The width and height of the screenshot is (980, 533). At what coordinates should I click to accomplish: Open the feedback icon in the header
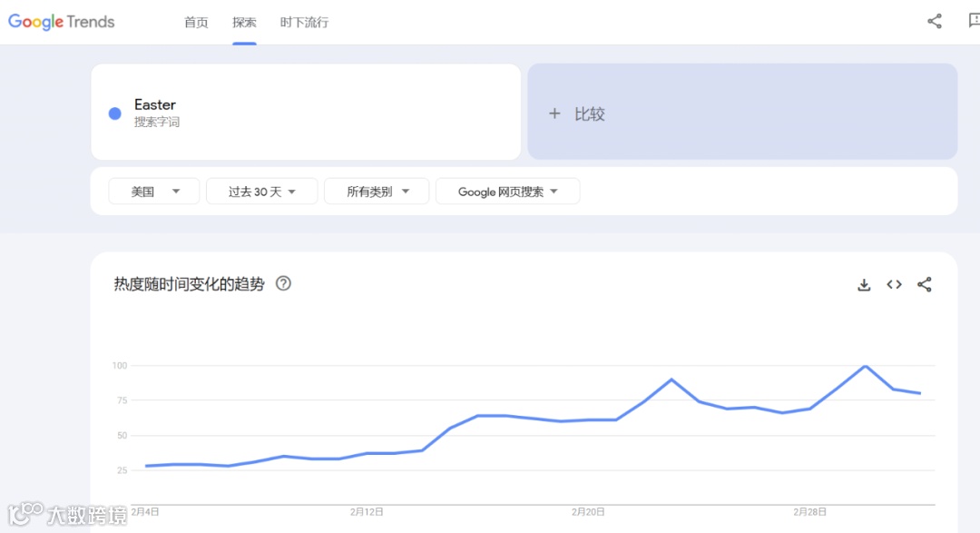974,22
